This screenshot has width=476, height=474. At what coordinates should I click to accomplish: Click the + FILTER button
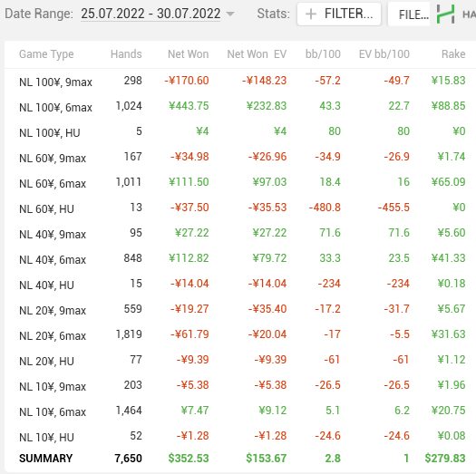click(x=339, y=14)
